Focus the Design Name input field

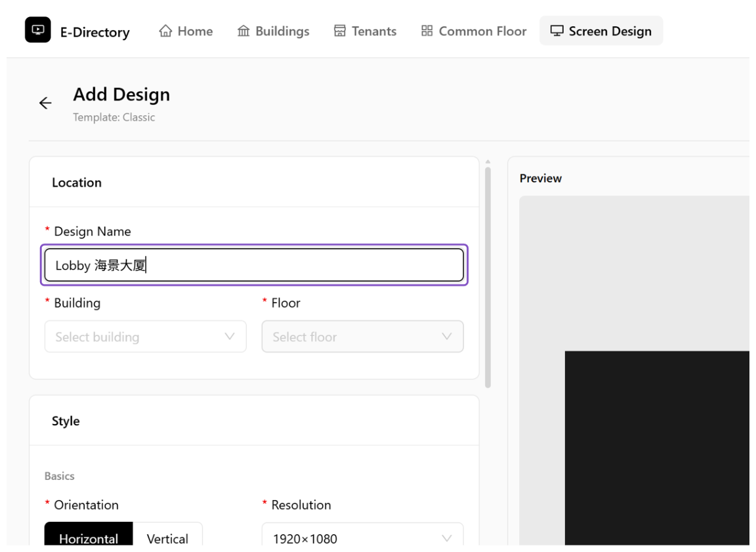[x=254, y=265]
